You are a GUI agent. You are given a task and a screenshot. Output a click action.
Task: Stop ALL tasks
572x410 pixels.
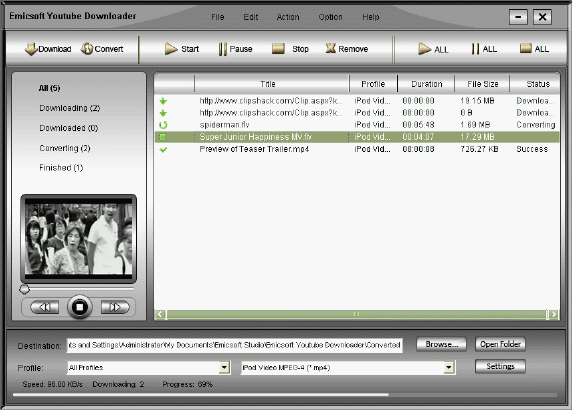coord(534,49)
